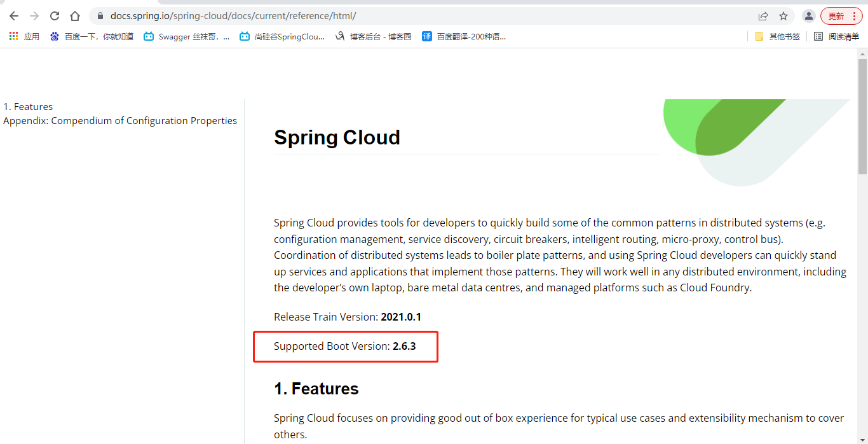The height and width of the screenshot is (444, 868).
Task: Jump to '1. Features' in the sidebar
Action: tap(28, 107)
